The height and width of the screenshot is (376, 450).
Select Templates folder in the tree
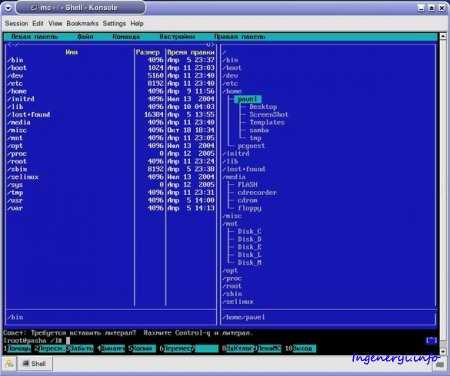[267, 122]
